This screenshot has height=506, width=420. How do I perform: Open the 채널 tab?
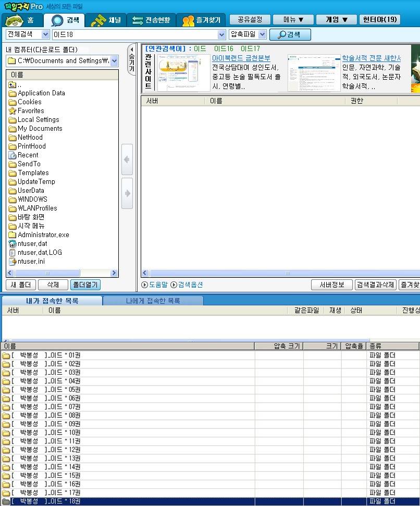click(106, 20)
